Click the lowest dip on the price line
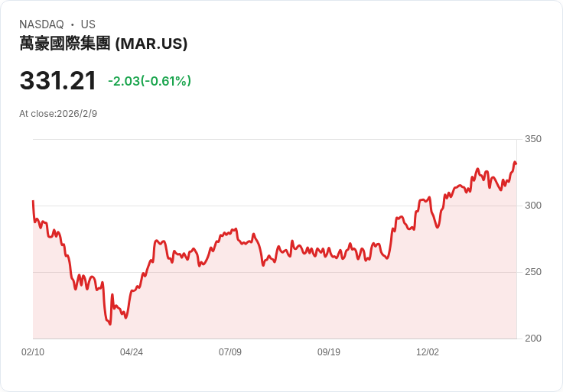 [x=110, y=324]
